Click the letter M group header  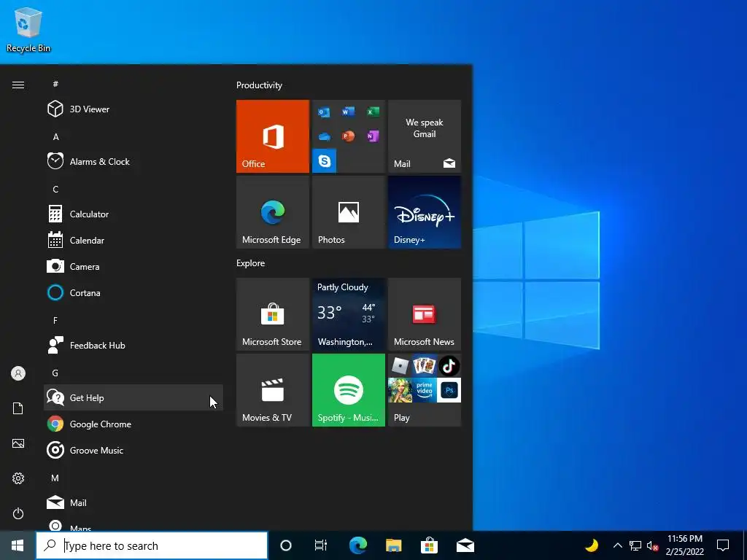tap(55, 478)
